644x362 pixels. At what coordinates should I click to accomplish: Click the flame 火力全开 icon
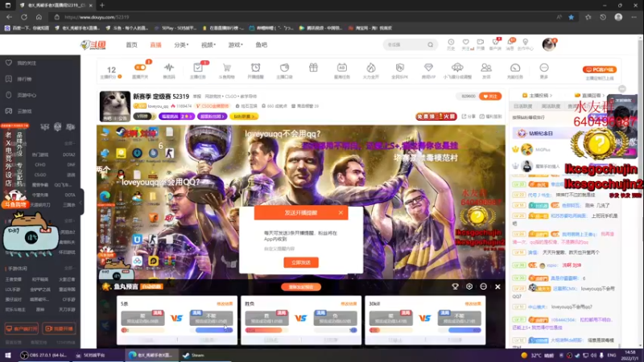[371, 68]
